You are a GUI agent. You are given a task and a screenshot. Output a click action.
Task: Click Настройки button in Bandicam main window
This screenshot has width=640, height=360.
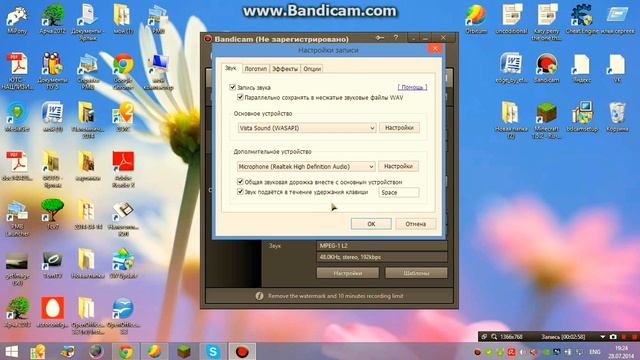(x=348, y=273)
